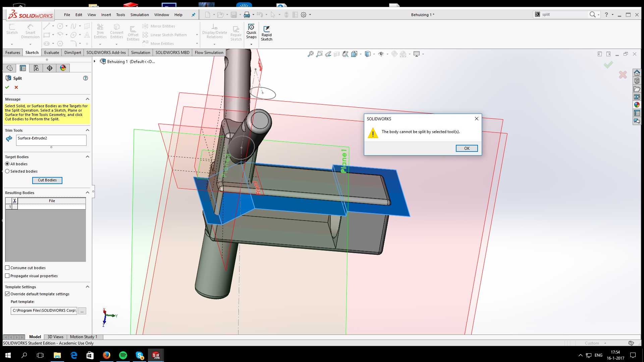
Task: Open the ConfigurationManager panel tab
Action: point(36,68)
